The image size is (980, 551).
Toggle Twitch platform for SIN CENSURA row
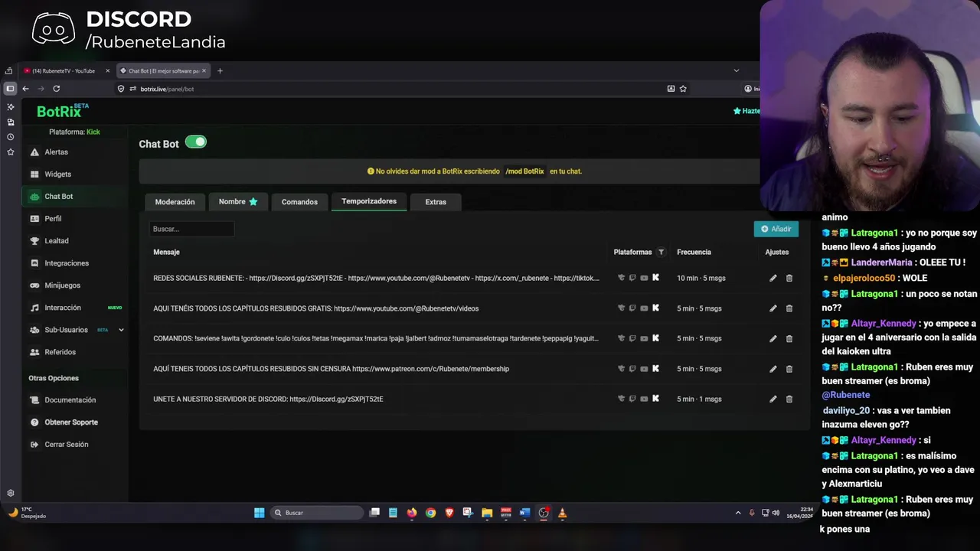[x=632, y=369]
